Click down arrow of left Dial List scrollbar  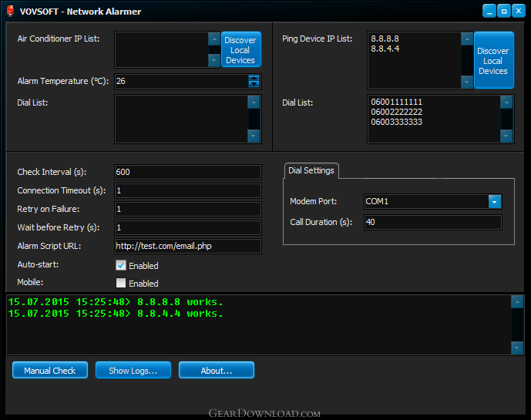click(254, 136)
